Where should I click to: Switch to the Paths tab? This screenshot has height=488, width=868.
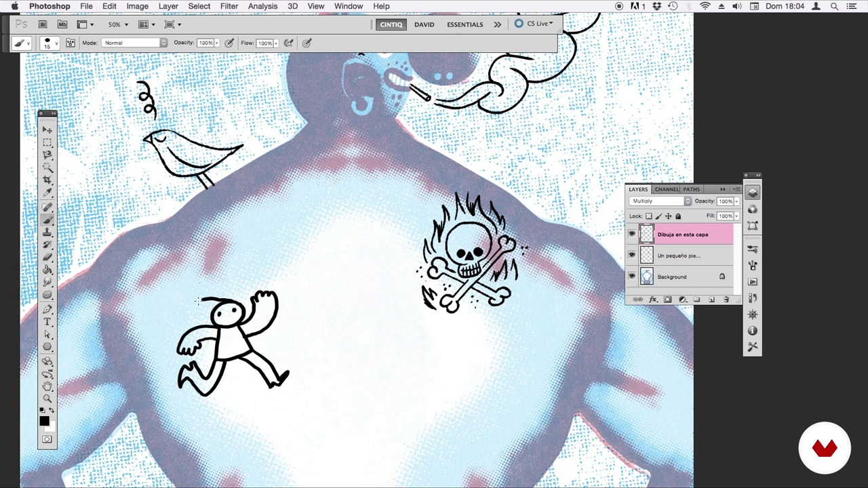692,189
